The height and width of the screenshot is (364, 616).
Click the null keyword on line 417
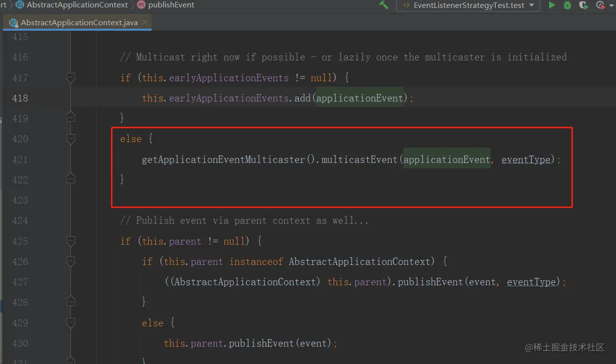(322, 78)
